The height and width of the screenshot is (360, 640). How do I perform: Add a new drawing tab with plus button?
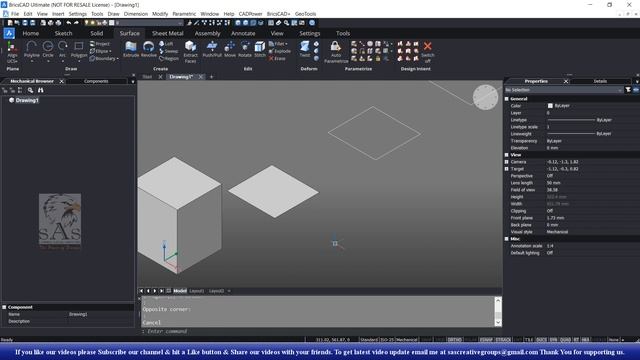[x=211, y=77]
